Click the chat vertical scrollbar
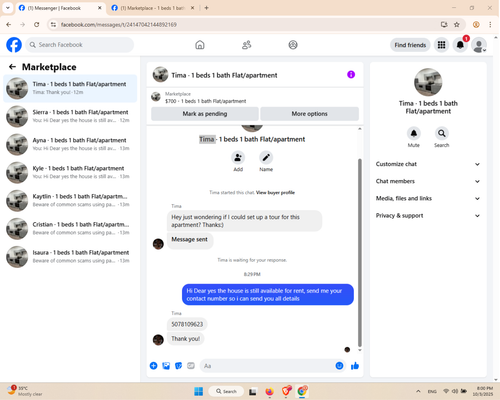Screen dimensions: 500x400 (360, 253)
